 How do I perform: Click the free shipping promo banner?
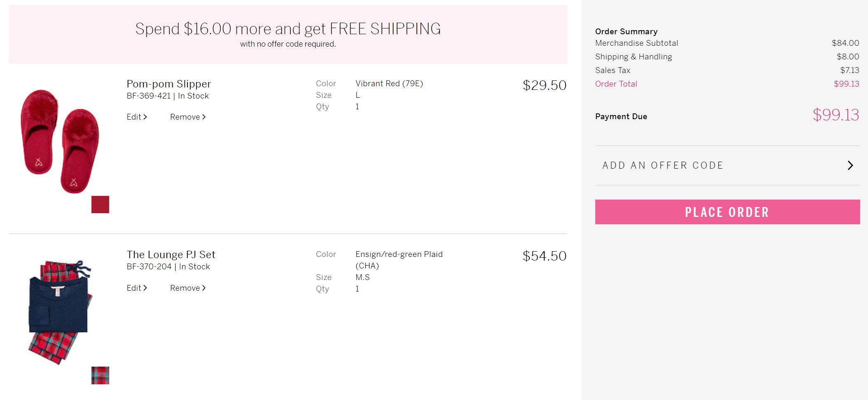click(x=288, y=34)
